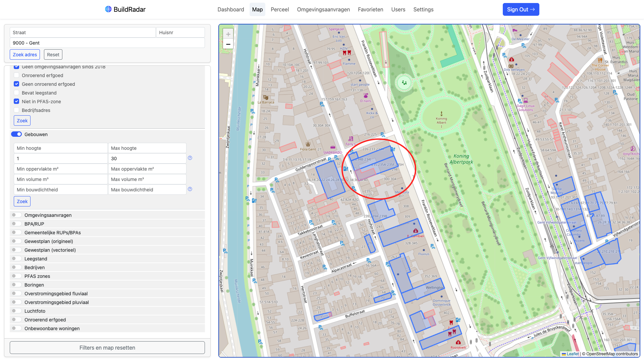Enable the Omgevingsaanvragen layer toggle
This screenshot has height=362, width=644.
pos(16,215)
